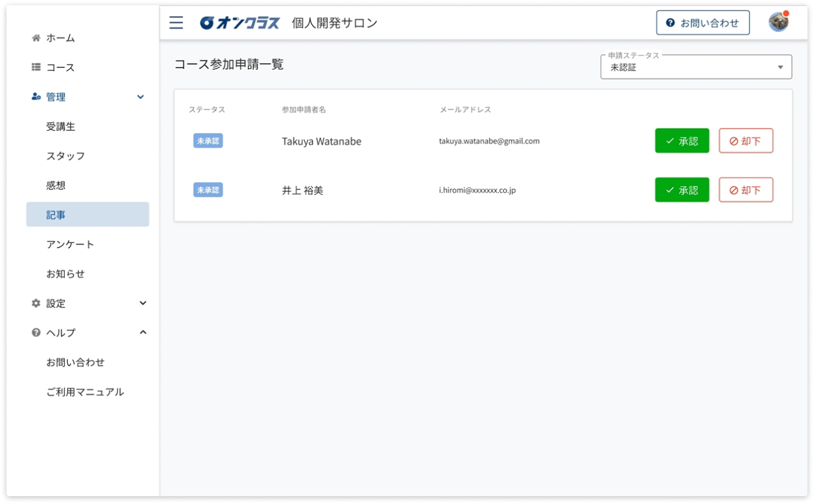Click the オンクラス logo

click(240, 23)
